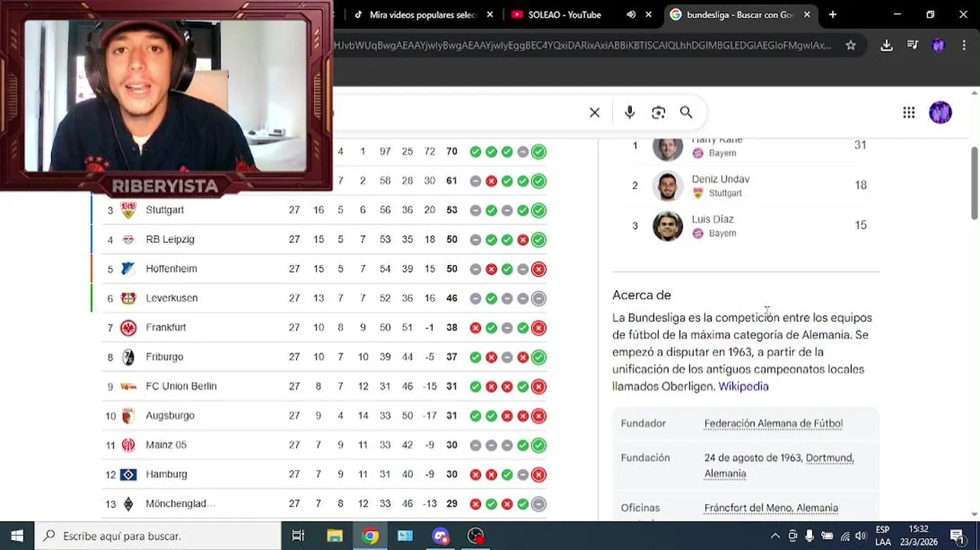Click the Chrome address bar URL
Screen dimensions: 980x550
[582, 45]
